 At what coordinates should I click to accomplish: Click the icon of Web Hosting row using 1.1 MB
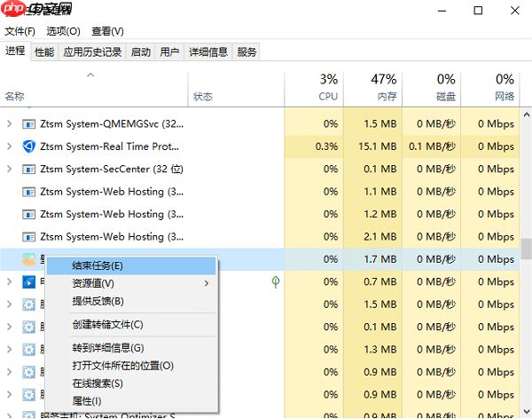pos(29,192)
